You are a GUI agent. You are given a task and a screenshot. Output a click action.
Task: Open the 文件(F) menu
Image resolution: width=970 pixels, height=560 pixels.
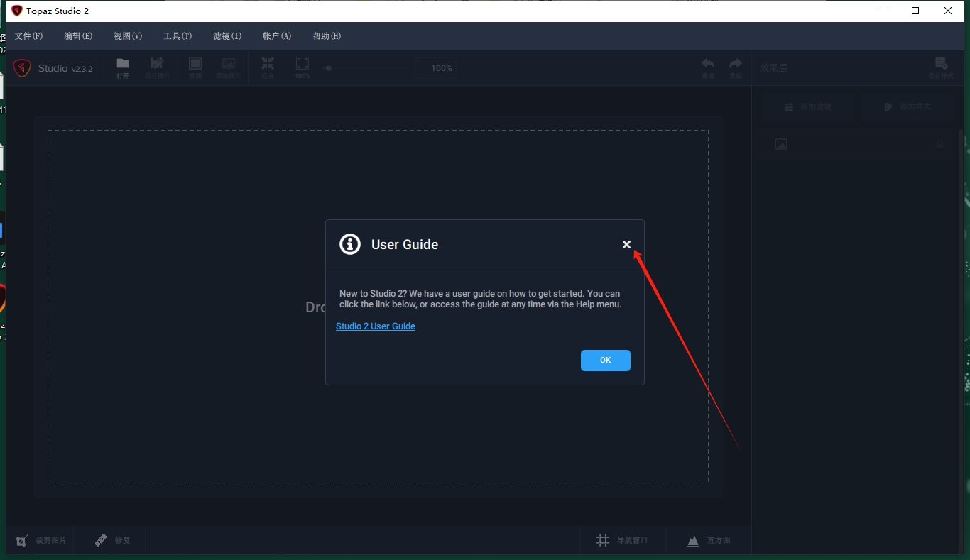[28, 36]
